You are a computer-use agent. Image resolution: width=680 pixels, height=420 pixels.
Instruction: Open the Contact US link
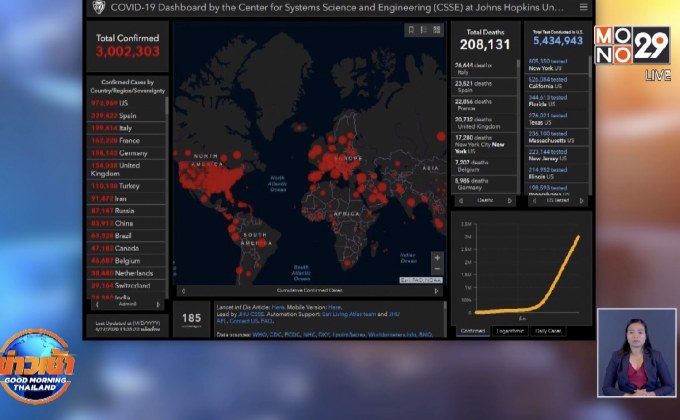tap(244, 321)
